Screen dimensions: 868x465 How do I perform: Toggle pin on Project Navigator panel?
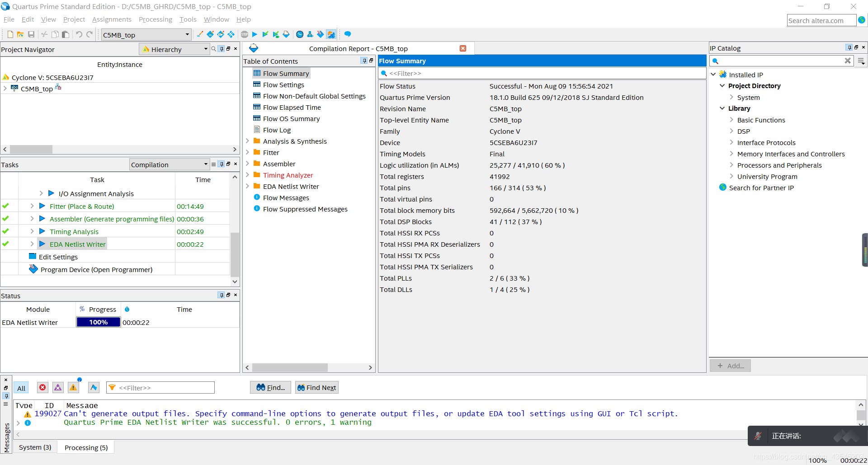point(222,49)
